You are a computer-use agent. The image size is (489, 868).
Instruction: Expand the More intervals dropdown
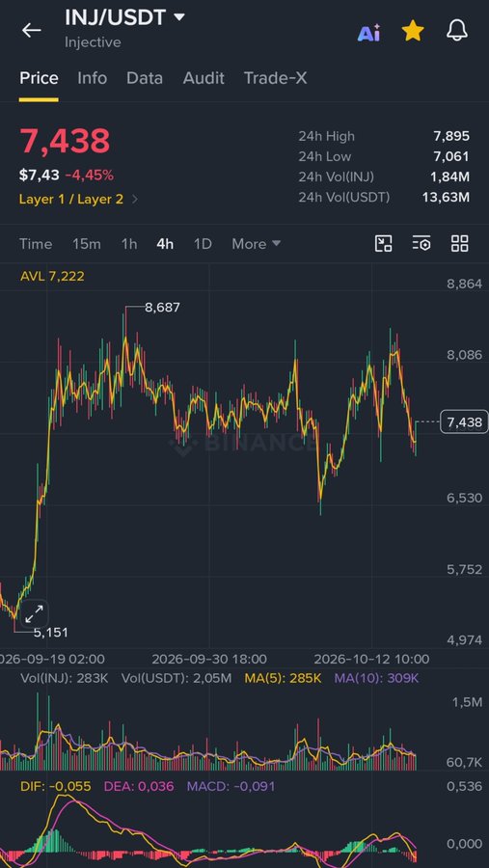[256, 244]
